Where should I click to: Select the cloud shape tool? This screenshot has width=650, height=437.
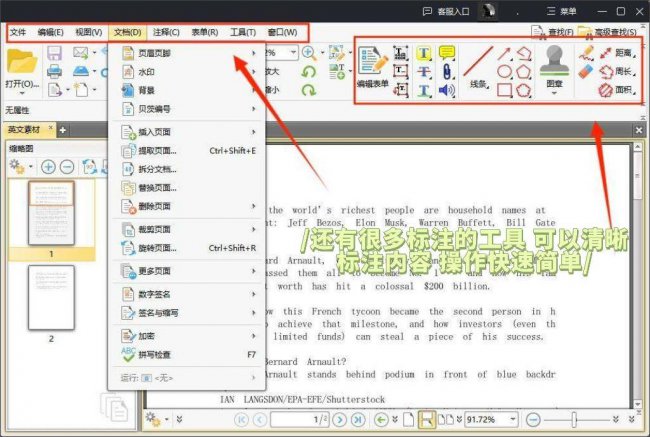coord(524,90)
